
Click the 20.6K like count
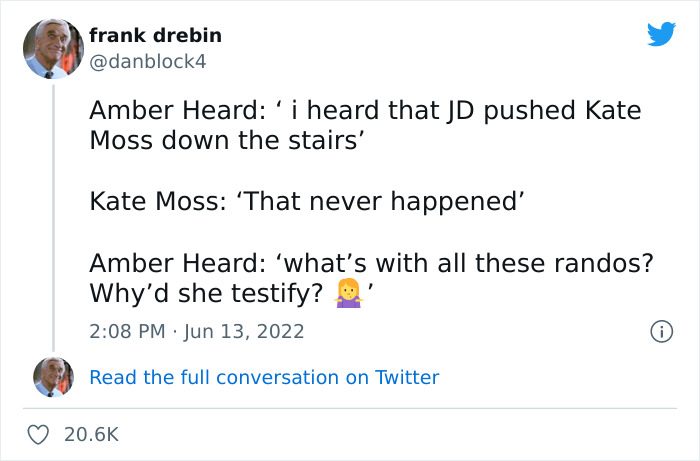pyautogui.click(x=90, y=435)
